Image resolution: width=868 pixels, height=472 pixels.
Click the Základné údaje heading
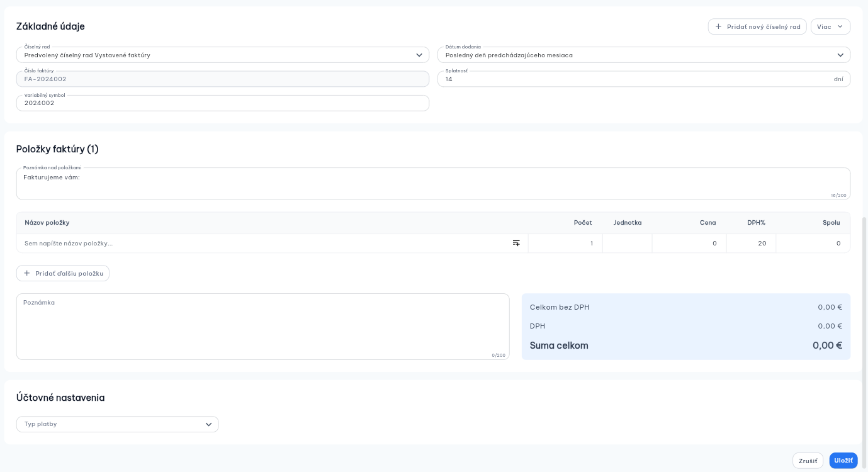click(x=50, y=26)
